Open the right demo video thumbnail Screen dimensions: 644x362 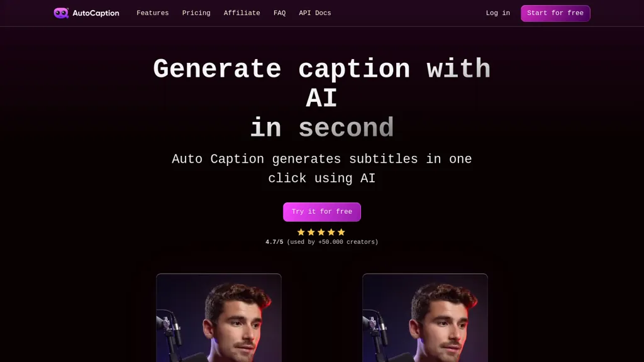(x=425, y=317)
